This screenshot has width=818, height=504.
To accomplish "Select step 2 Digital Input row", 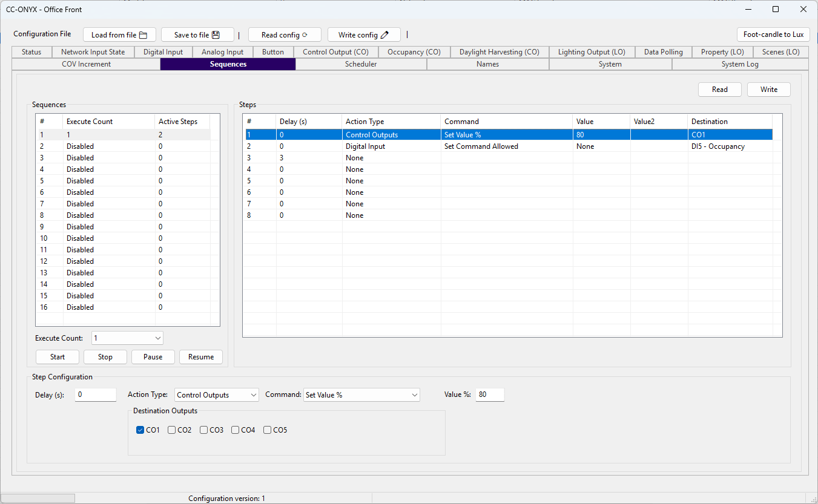I will point(508,146).
